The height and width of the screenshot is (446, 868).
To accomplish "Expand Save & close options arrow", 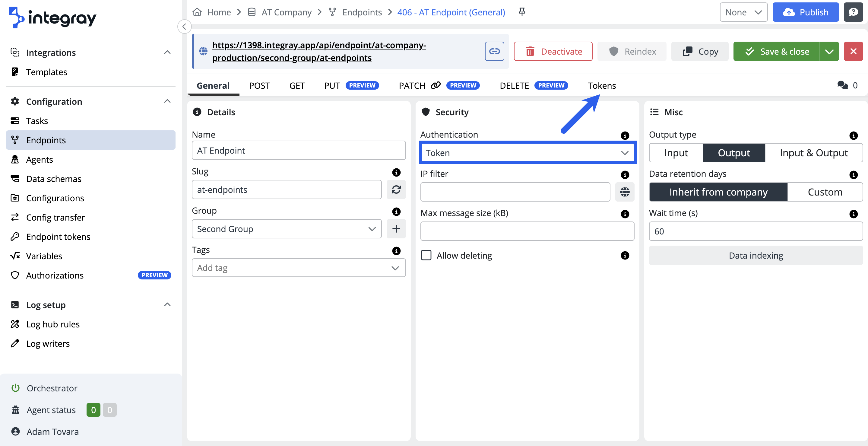I will pos(829,51).
